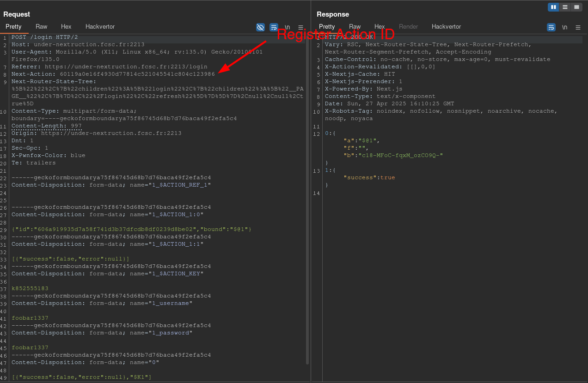Image resolution: width=588 pixels, height=383 pixels.
Task: Switch to the Request Pretty tab
Action: (13, 27)
